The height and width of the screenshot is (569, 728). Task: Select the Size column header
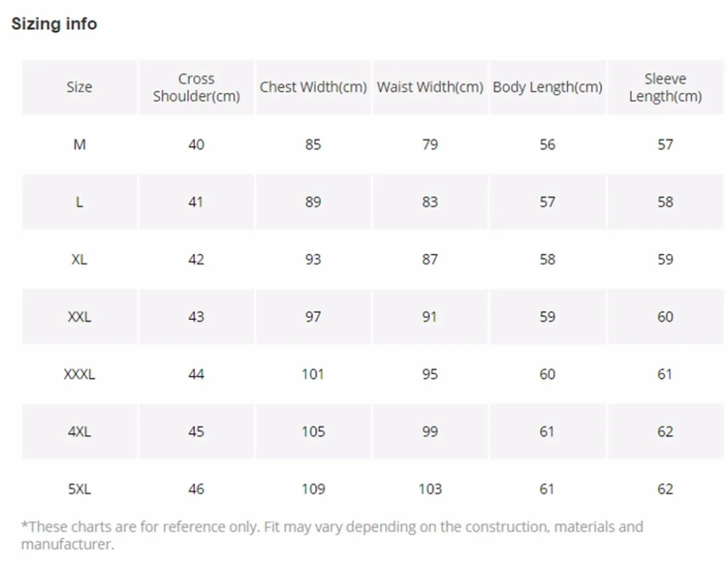point(79,87)
